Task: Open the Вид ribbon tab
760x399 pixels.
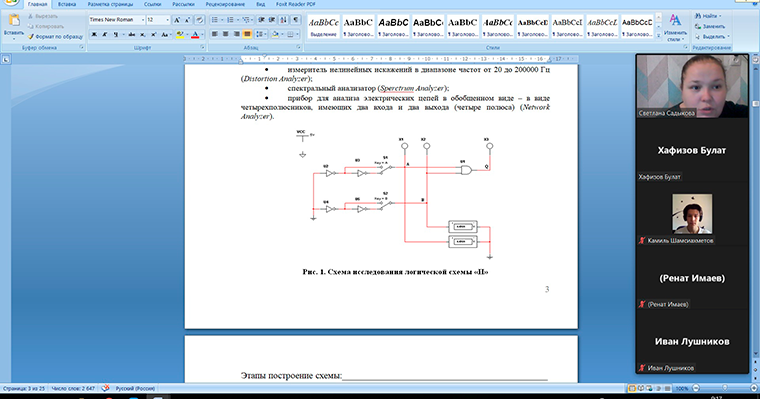Action: tap(260, 4)
